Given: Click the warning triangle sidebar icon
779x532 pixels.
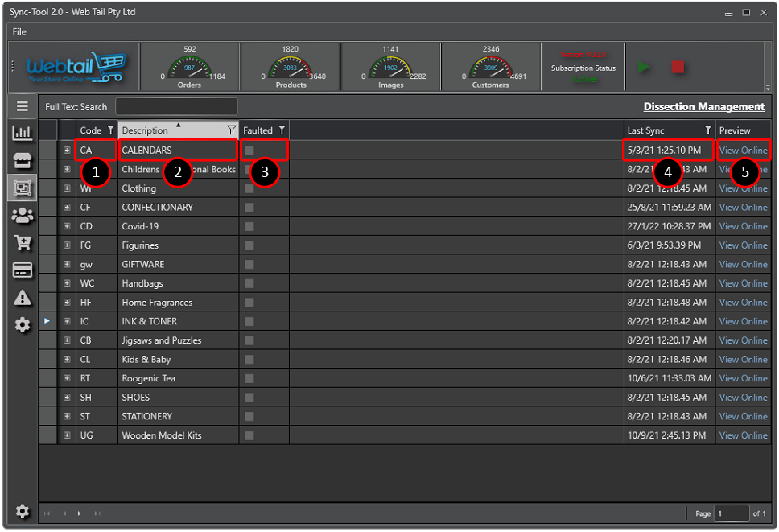Looking at the screenshot, I should (x=23, y=298).
